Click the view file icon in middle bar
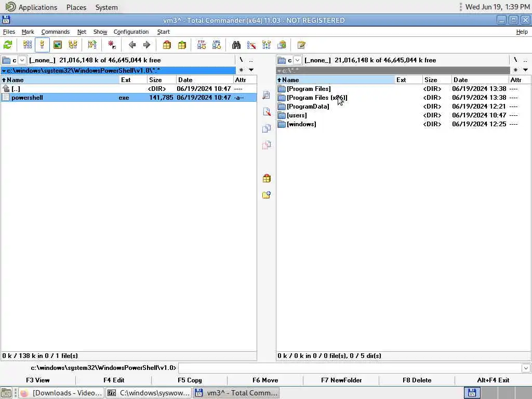This screenshot has height=399, width=532. coord(267,95)
